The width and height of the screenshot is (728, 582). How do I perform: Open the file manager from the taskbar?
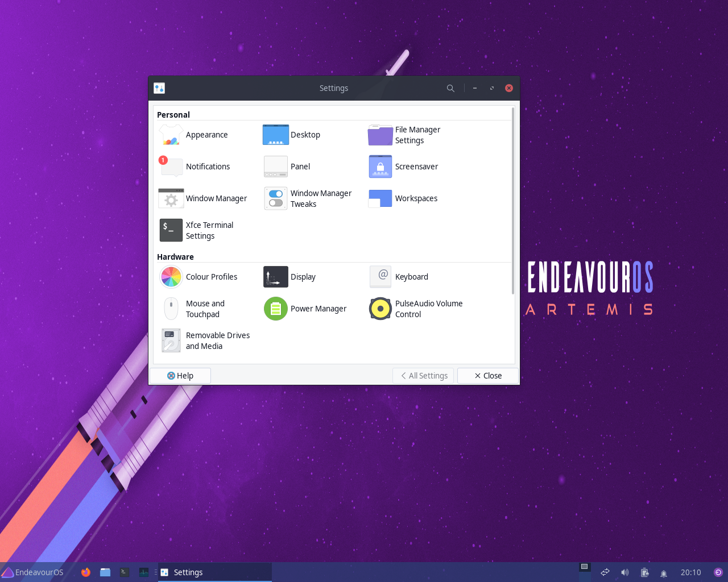click(x=105, y=572)
